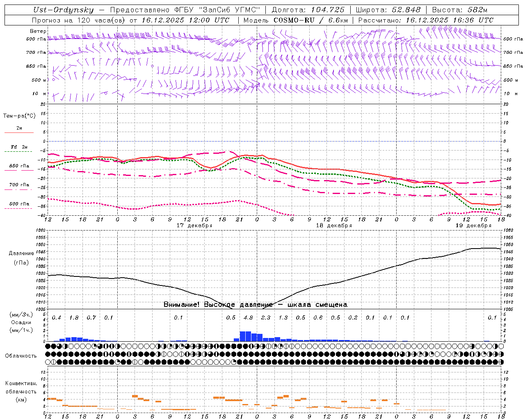
Task: Click the 4.8 three-hour precipitation value
Action: 248,317
